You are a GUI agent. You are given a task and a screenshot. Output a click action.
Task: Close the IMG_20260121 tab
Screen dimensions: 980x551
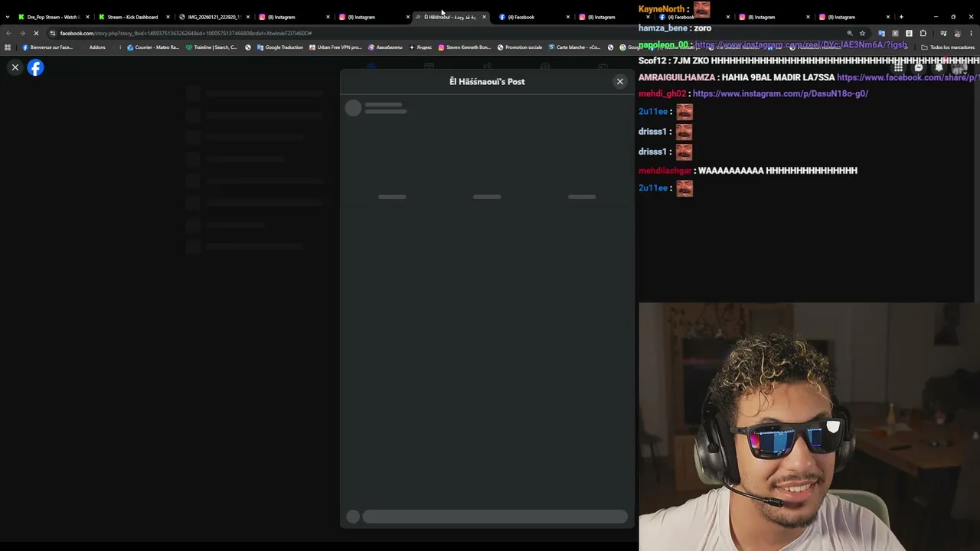(x=248, y=17)
